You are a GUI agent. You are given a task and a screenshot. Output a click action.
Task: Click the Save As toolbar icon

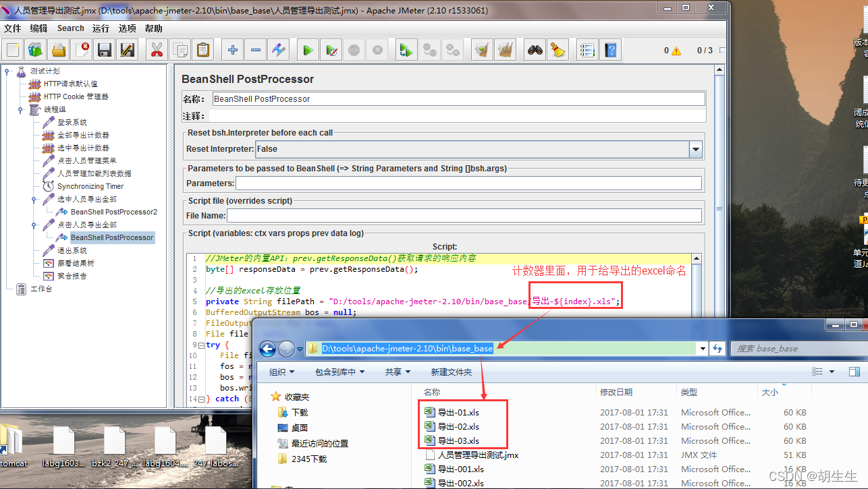[126, 50]
